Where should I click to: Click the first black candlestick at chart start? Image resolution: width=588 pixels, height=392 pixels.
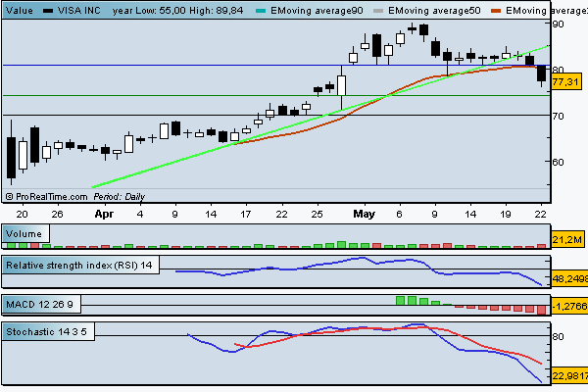pyautogui.click(x=11, y=158)
